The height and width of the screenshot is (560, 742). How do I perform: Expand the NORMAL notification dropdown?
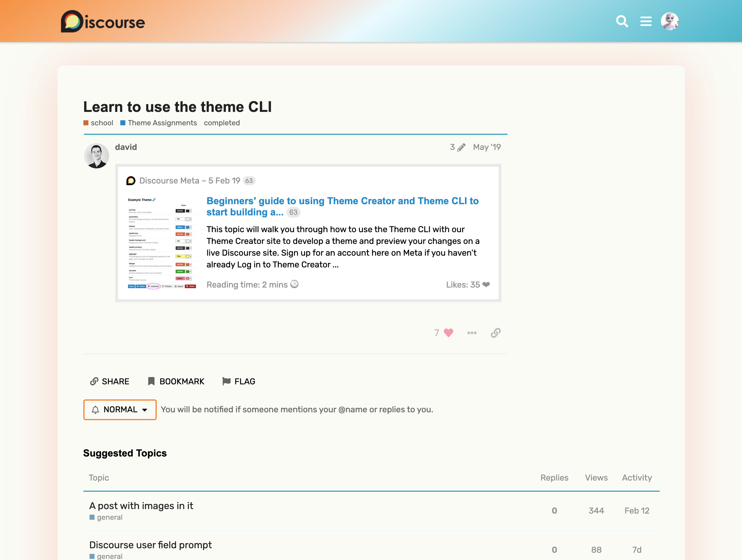point(120,410)
